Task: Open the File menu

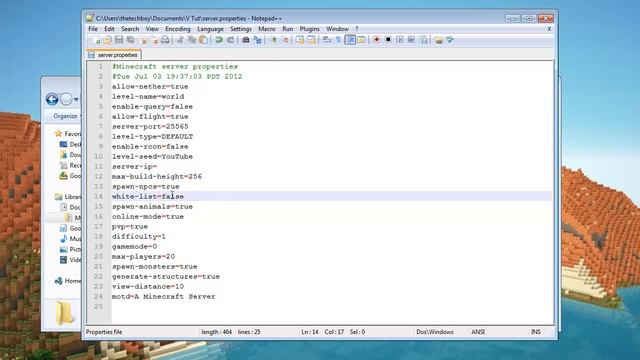Action: pyautogui.click(x=93, y=29)
